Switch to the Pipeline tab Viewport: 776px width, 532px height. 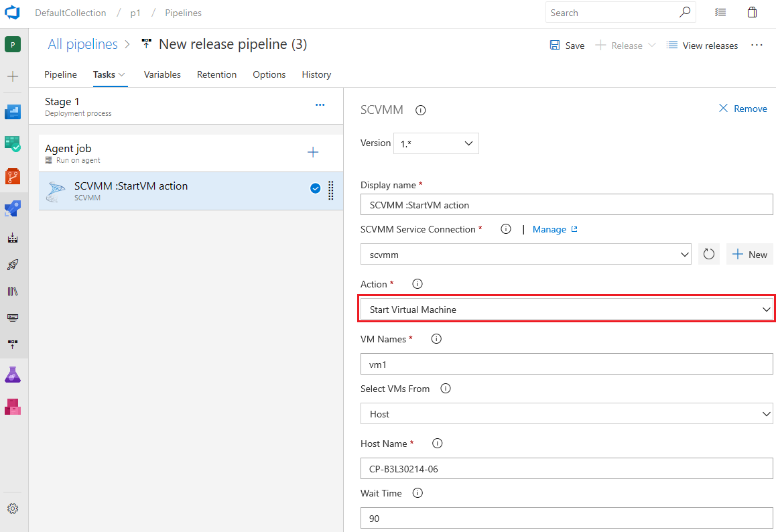60,74
